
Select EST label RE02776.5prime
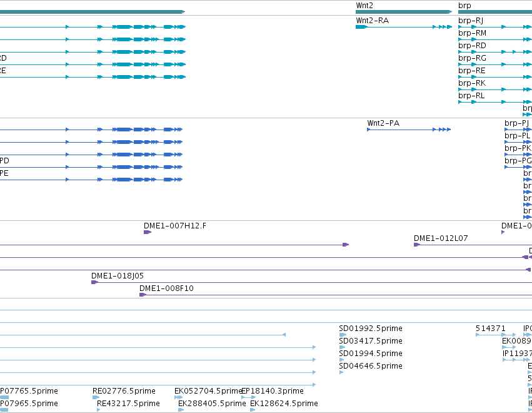124,391
